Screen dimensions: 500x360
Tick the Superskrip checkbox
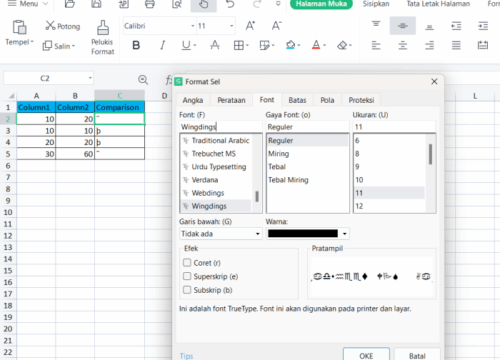187,276
